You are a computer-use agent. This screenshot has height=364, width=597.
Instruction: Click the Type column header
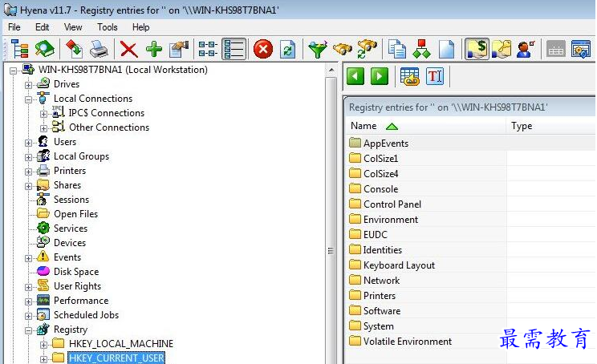click(522, 126)
